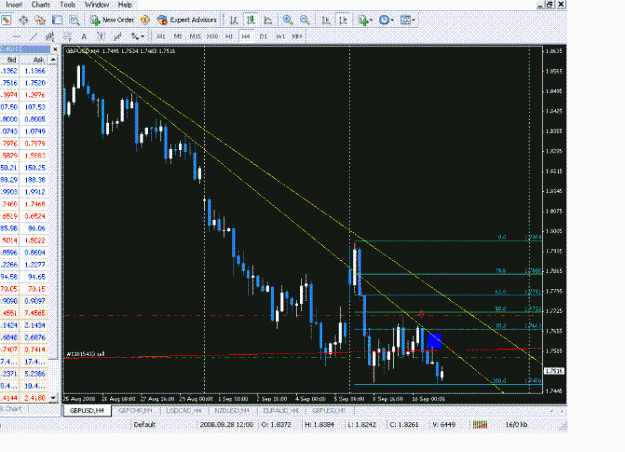625x452 pixels.
Task: Select the row with Ask 1.9912
Action: pyautogui.click(x=24, y=192)
